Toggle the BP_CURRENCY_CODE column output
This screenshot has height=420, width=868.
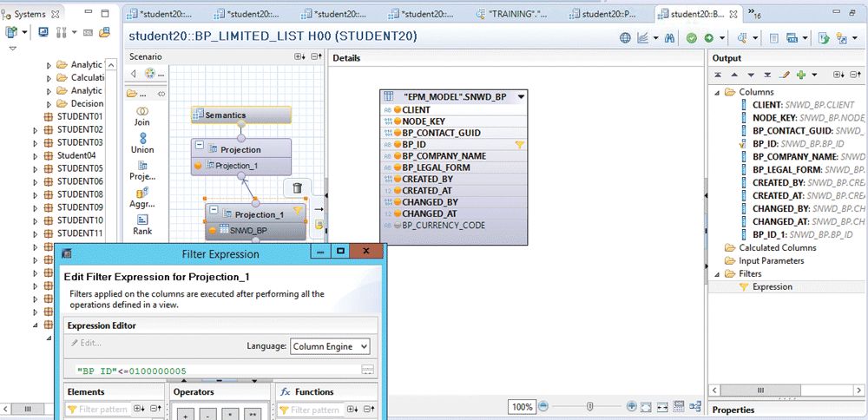(397, 225)
